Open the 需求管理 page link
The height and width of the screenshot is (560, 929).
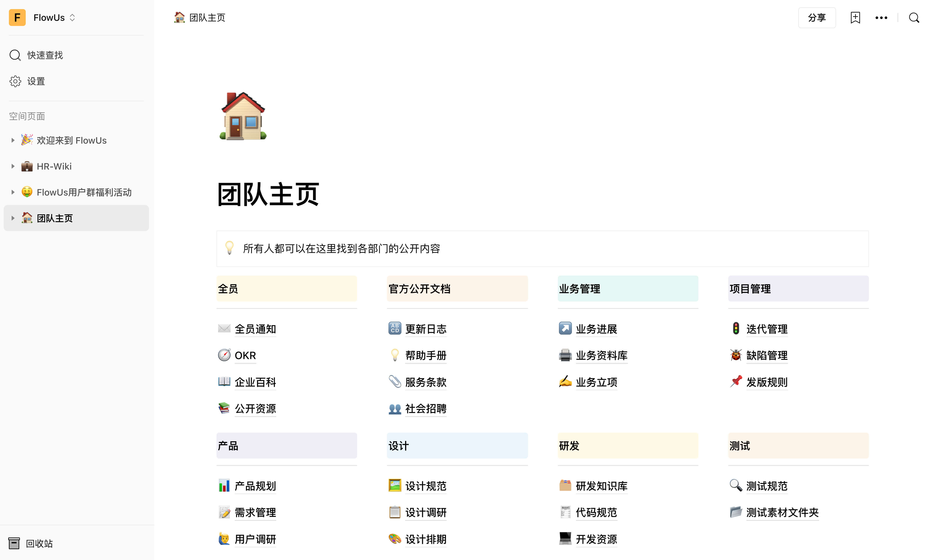tap(255, 512)
